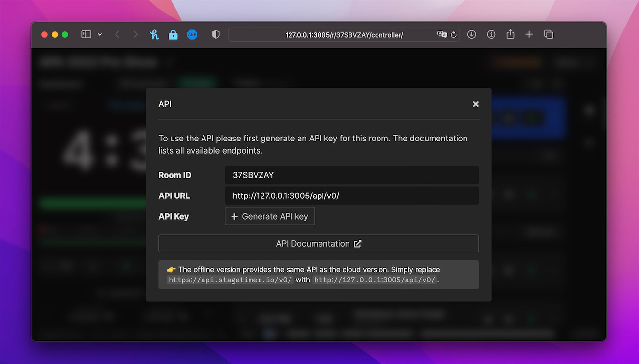Click the Room ID field containing 37SBVZAY
Screen dimensions: 639x364
(351, 175)
